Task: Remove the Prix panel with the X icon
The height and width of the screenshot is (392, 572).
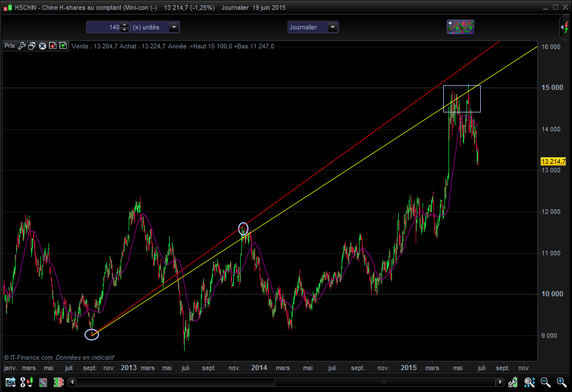Action: point(42,46)
